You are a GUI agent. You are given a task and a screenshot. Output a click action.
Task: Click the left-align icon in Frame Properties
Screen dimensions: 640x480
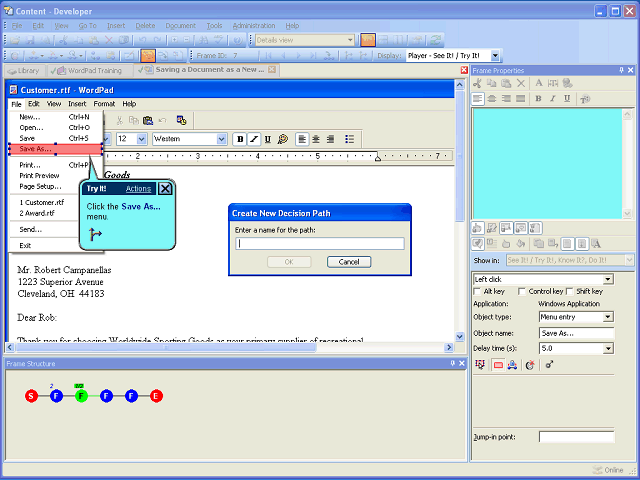pos(478,98)
